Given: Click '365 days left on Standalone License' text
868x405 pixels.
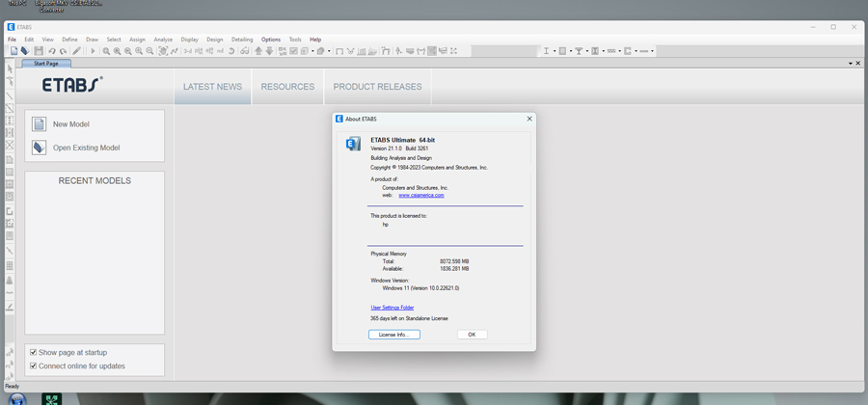Looking at the screenshot, I should (x=409, y=318).
